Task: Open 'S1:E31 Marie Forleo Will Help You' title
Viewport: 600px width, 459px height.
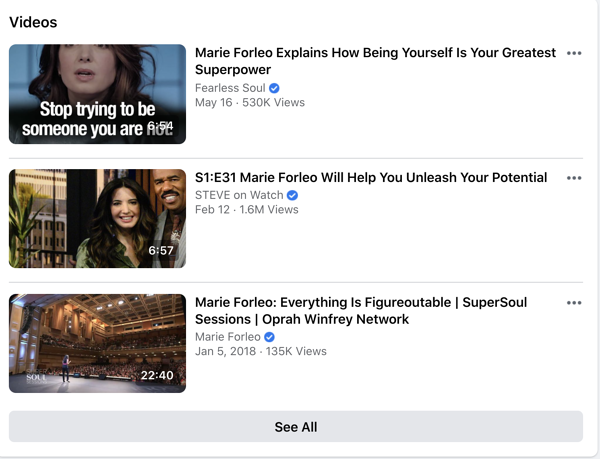Action: [x=371, y=177]
